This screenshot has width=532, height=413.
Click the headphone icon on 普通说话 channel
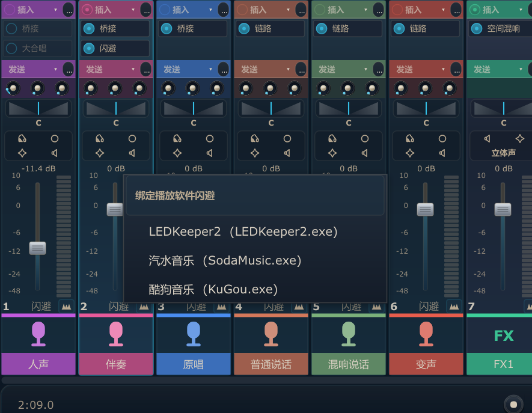tap(255, 138)
